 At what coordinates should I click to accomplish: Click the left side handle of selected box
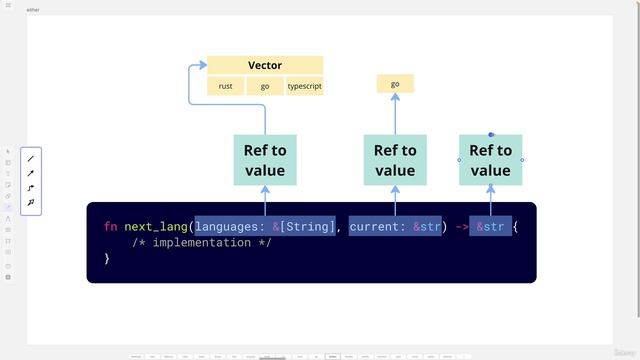click(459, 160)
